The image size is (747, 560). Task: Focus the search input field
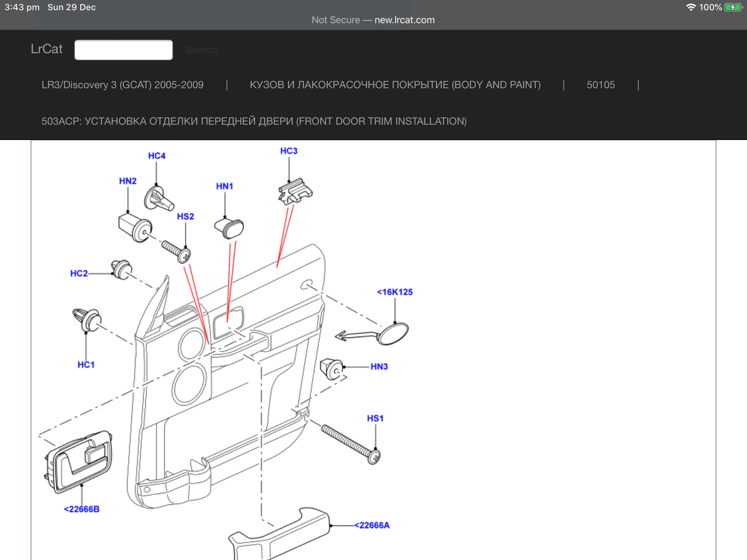(x=124, y=50)
